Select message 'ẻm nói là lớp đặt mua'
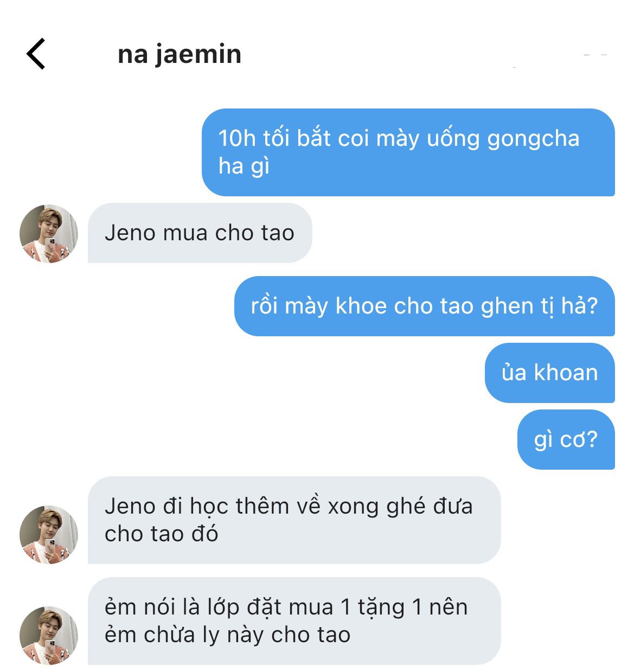634x672 pixels. (x=294, y=621)
